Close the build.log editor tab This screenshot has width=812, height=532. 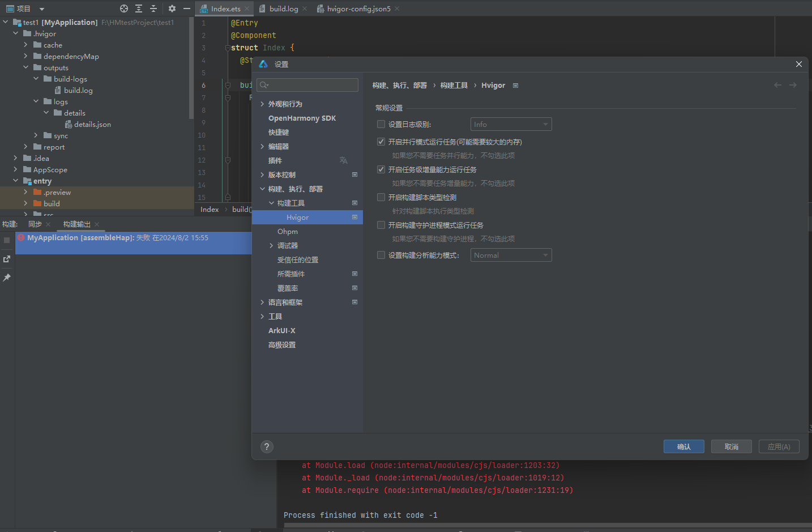tap(305, 8)
